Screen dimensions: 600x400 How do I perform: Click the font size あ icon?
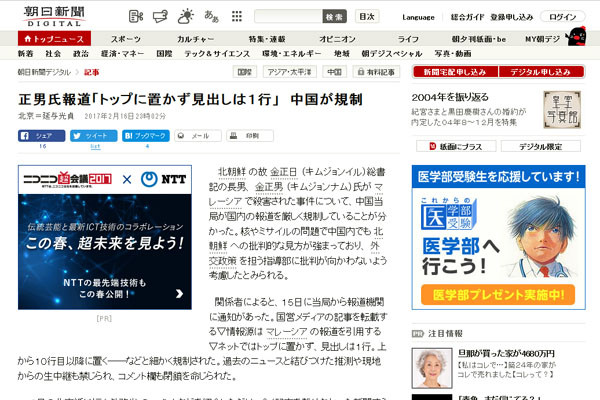[x=212, y=16]
